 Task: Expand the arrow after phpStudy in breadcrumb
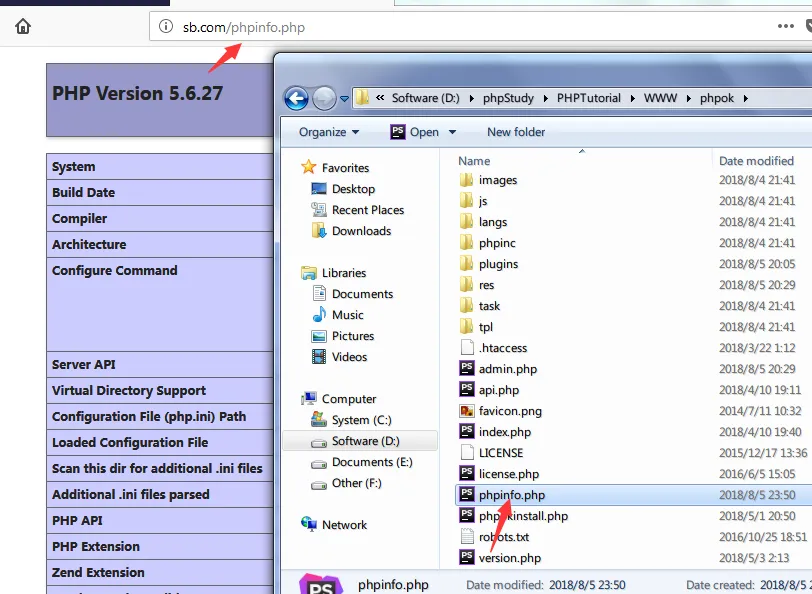coord(541,98)
